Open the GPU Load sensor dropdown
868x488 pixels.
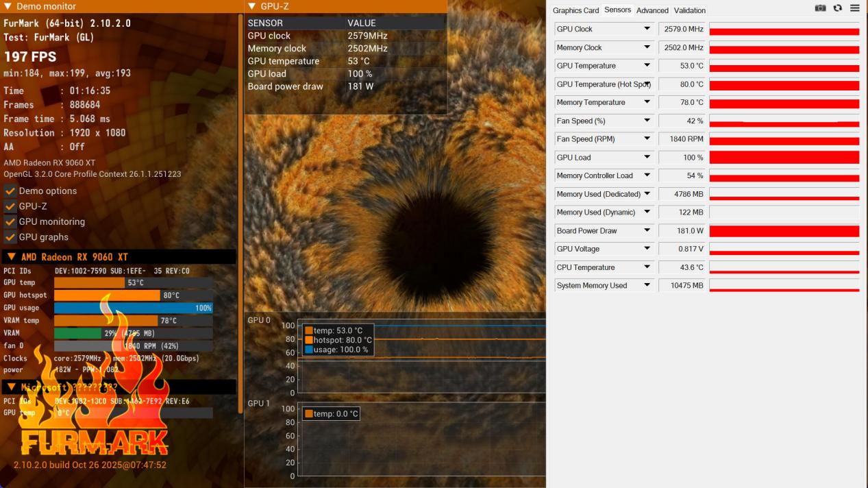coord(647,158)
